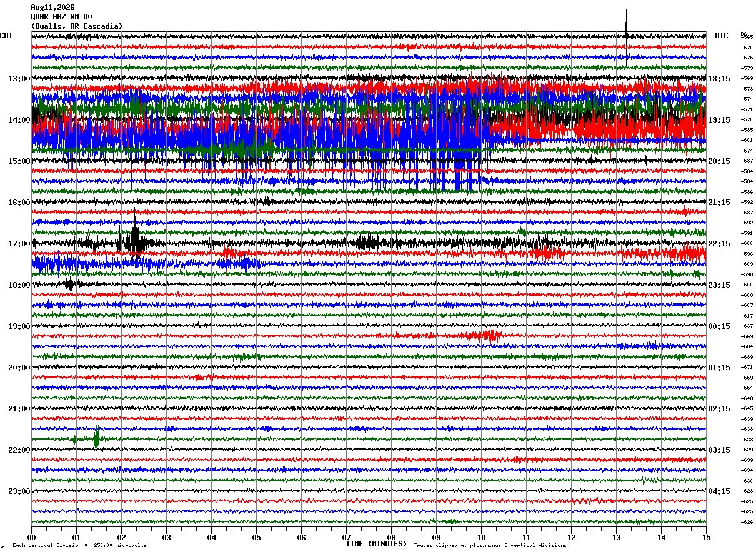Click the DC offset value -609
This screenshot has width=756, height=554.
[747, 264]
